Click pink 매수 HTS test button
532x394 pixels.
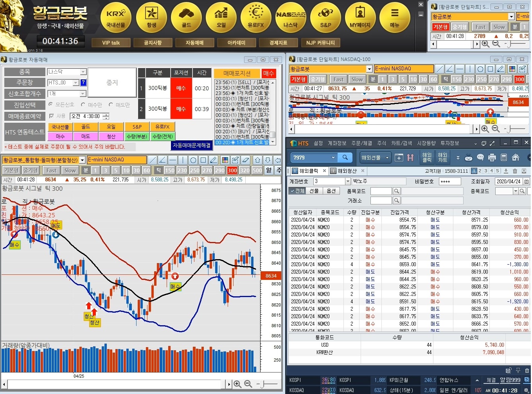[x=60, y=136]
